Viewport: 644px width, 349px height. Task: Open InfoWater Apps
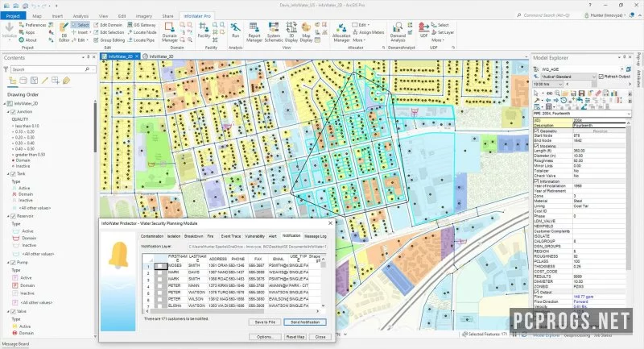(x=27, y=32)
